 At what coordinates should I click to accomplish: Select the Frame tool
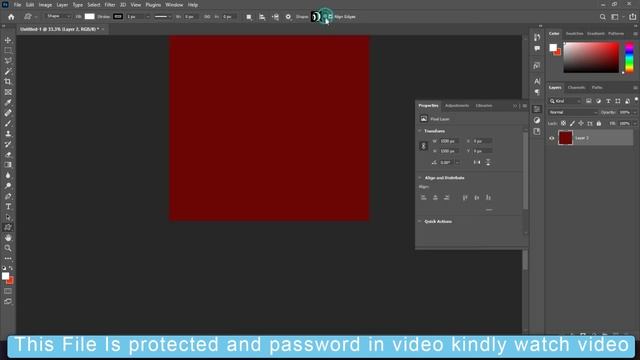tap(8, 92)
